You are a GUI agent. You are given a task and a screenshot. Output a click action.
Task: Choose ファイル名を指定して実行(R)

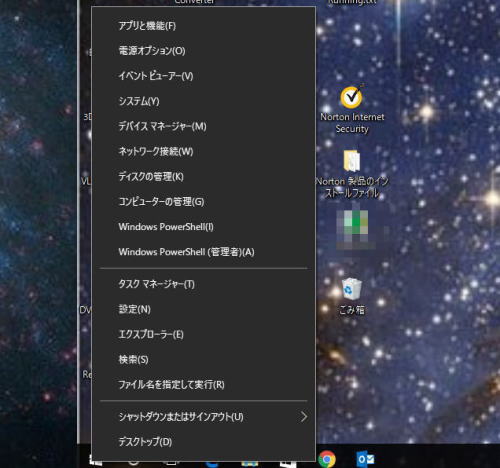[204, 385]
